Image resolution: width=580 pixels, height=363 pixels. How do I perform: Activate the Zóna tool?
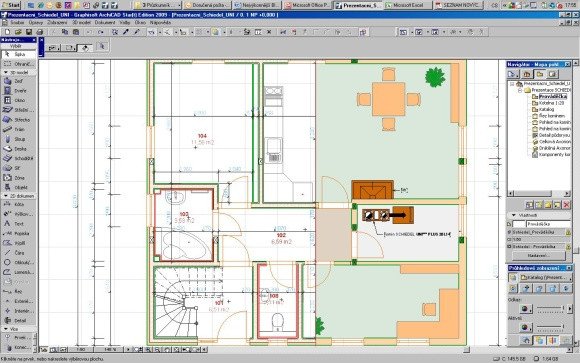tap(18, 178)
